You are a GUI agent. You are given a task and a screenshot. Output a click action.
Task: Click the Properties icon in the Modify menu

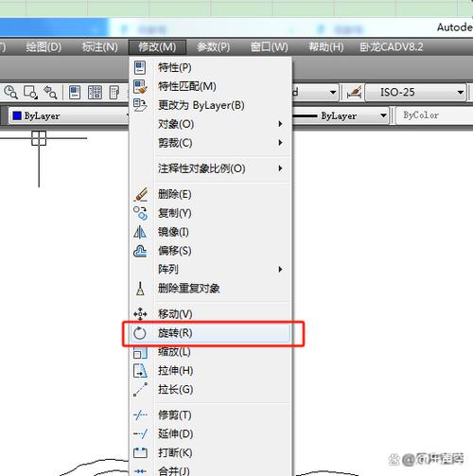140,67
